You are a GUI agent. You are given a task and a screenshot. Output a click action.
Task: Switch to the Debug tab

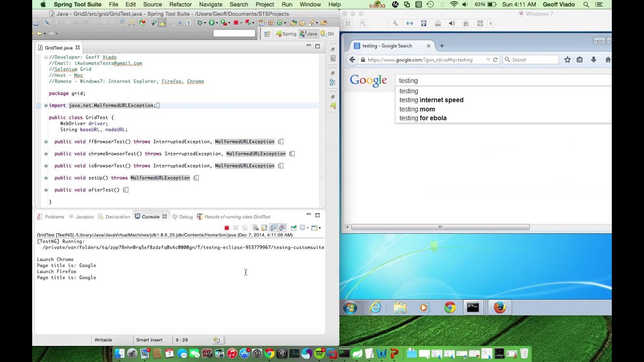(182, 217)
